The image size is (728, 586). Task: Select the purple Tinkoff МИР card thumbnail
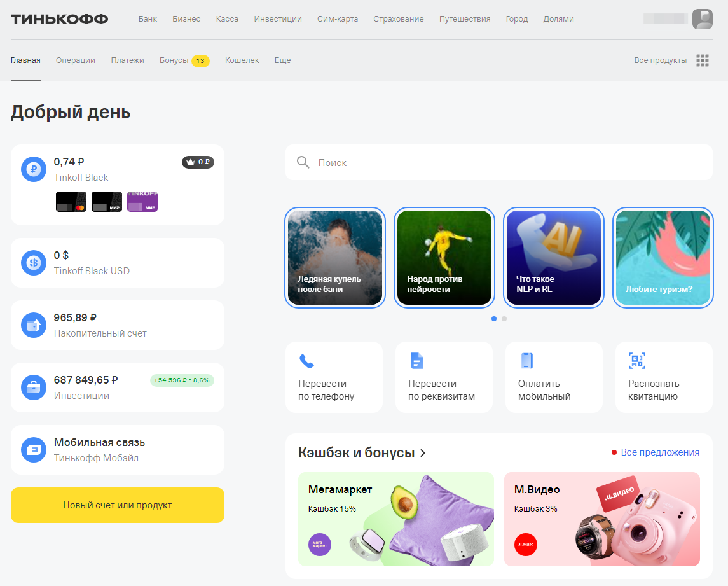coord(142,202)
